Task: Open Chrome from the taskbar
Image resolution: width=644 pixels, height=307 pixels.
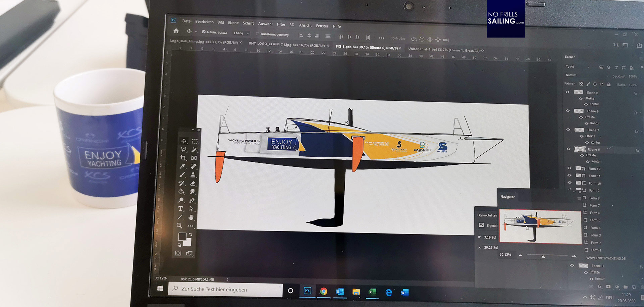Action: 323,291
